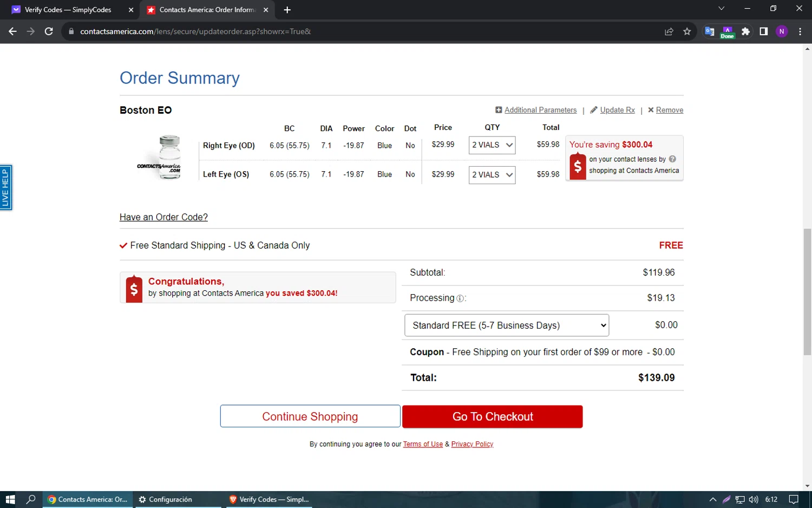This screenshot has width=812, height=508.
Task: Open Chrome's three-dot menu
Action: [800, 31]
